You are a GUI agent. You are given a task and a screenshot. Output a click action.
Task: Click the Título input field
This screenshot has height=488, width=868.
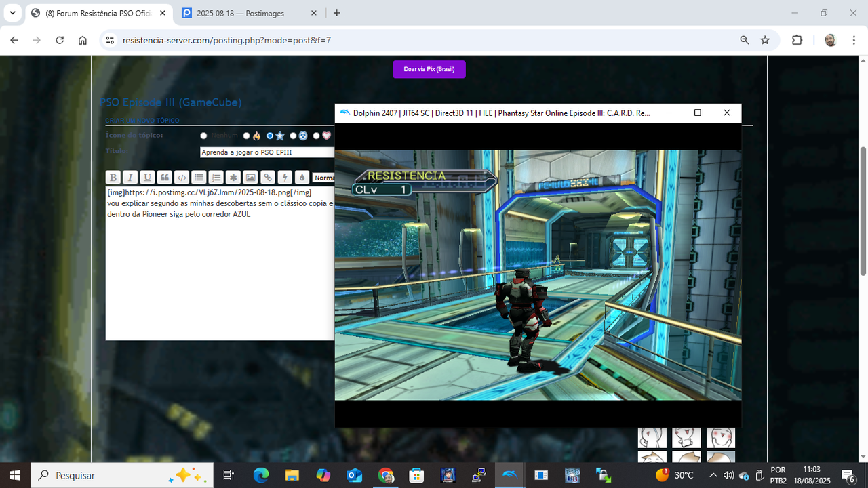tap(267, 152)
